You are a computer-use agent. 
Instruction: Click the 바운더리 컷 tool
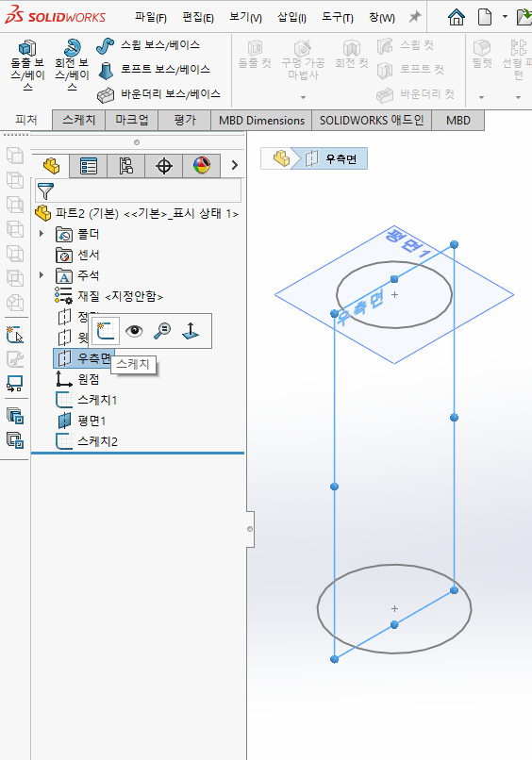click(416, 94)
